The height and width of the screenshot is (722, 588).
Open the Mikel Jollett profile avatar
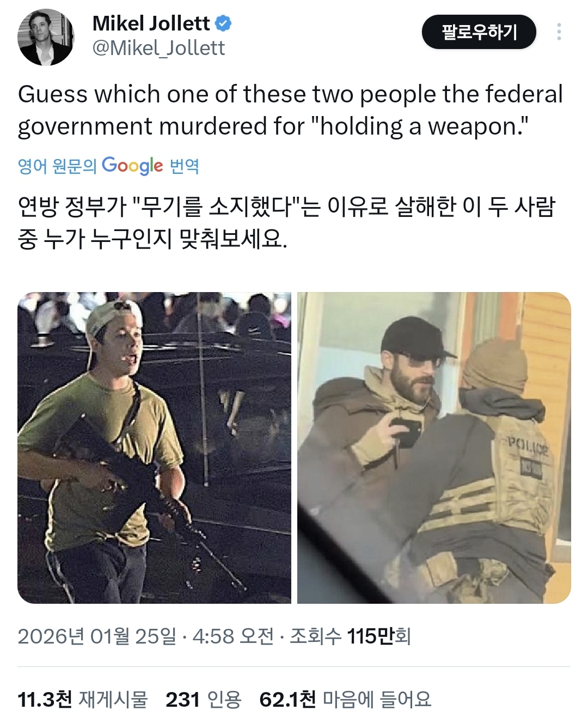click(x=46, y=37)
